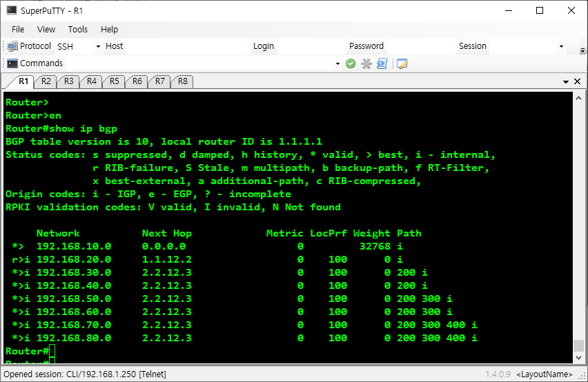Switch to the R3 session tab
Viewport: 588px width, 382px height.
68,81
